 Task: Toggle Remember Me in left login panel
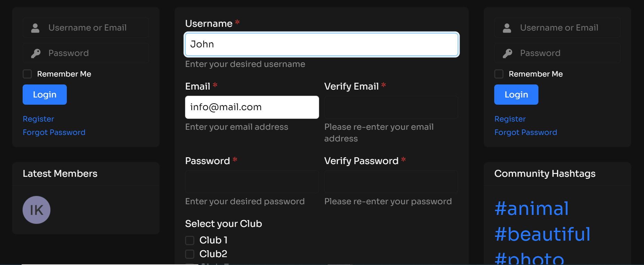point(27,74)
